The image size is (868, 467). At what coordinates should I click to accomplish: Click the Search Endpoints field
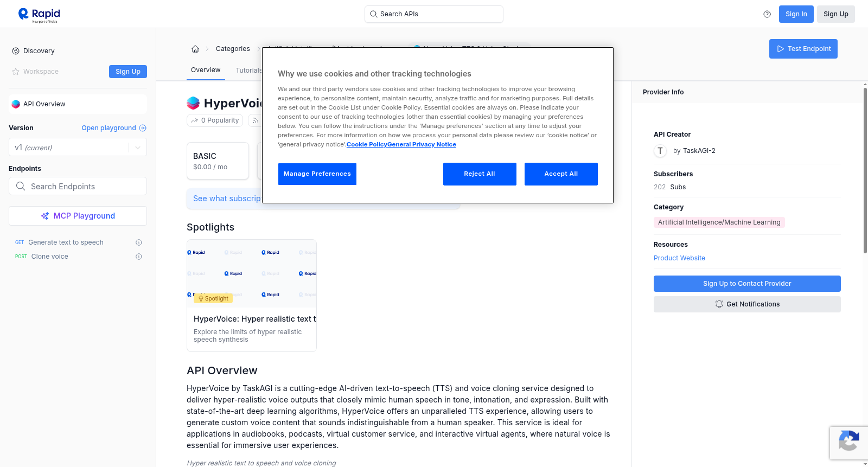point(78,186)
